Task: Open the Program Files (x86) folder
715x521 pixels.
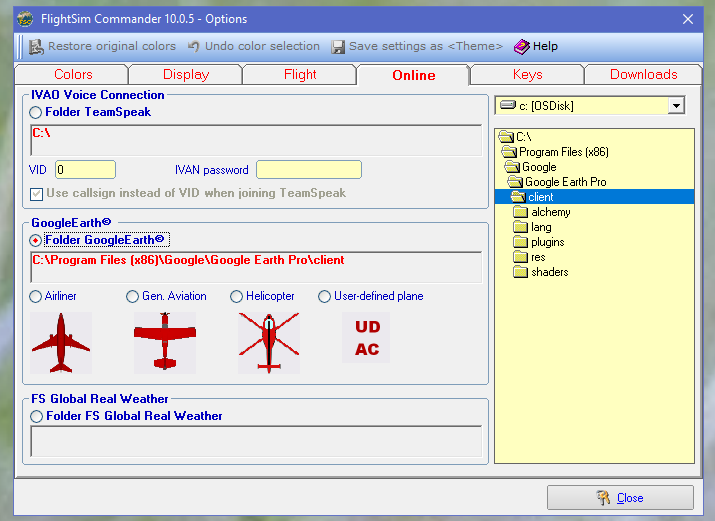Action: tap(563, 152)
